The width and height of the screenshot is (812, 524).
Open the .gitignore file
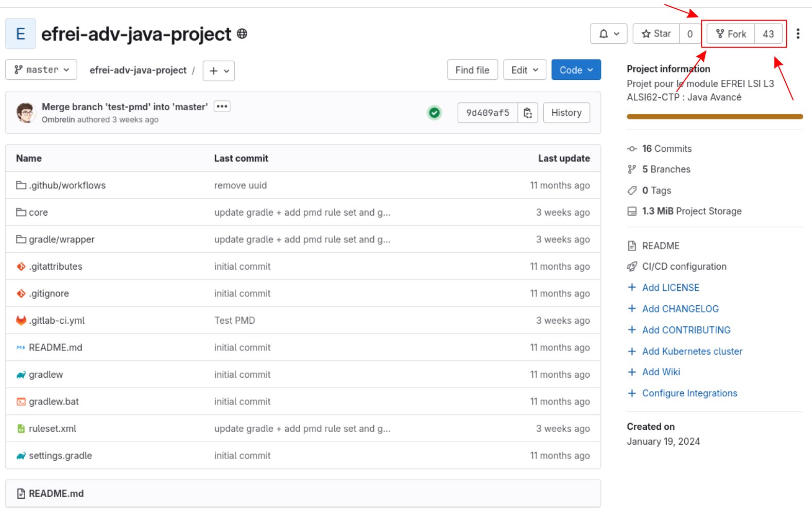click(49, 293)
